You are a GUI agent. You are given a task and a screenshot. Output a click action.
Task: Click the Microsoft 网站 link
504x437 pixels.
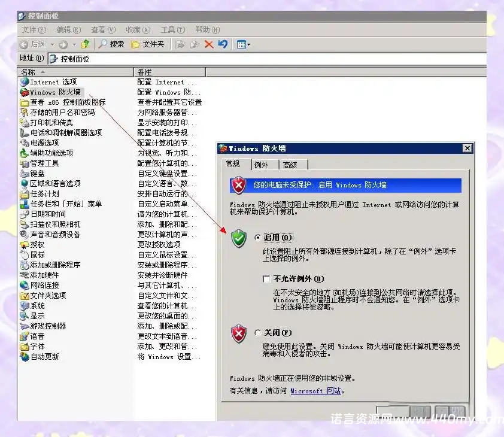(315, 391)
